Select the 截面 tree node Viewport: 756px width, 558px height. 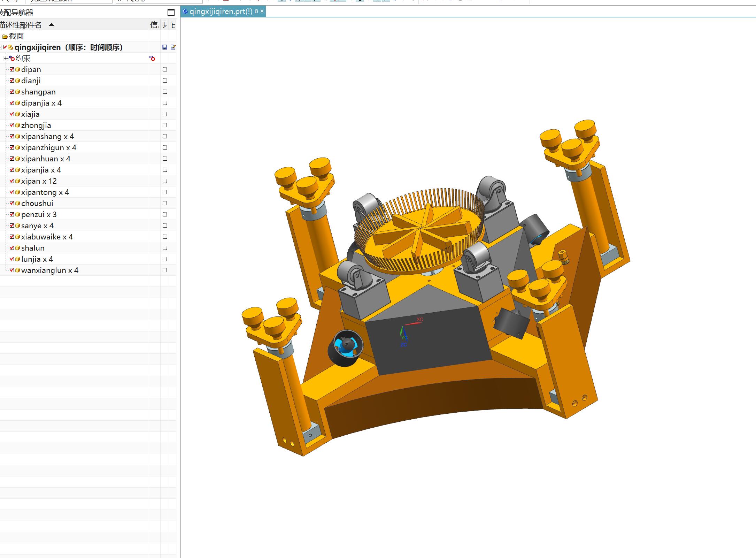[16, 36]
